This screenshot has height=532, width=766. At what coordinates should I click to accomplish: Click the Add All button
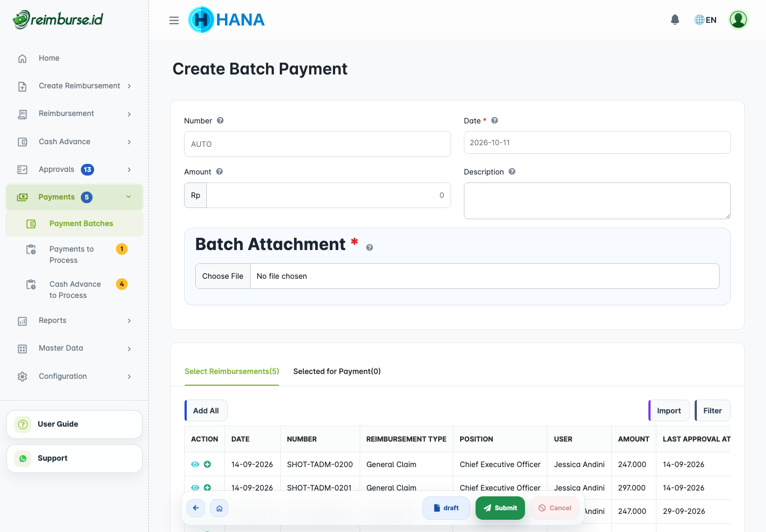tap(206, 411)
